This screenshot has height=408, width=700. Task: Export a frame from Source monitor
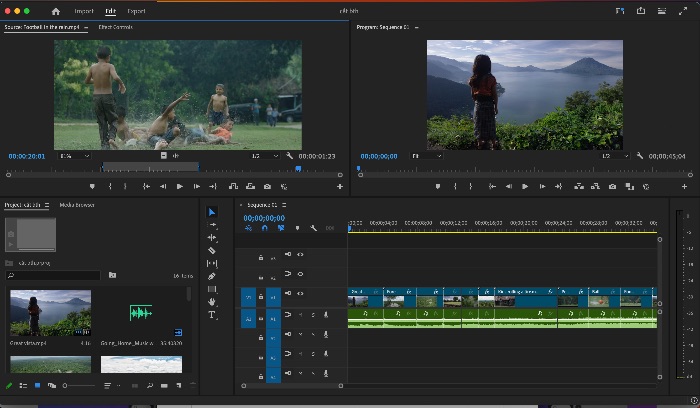pos(267,187)
